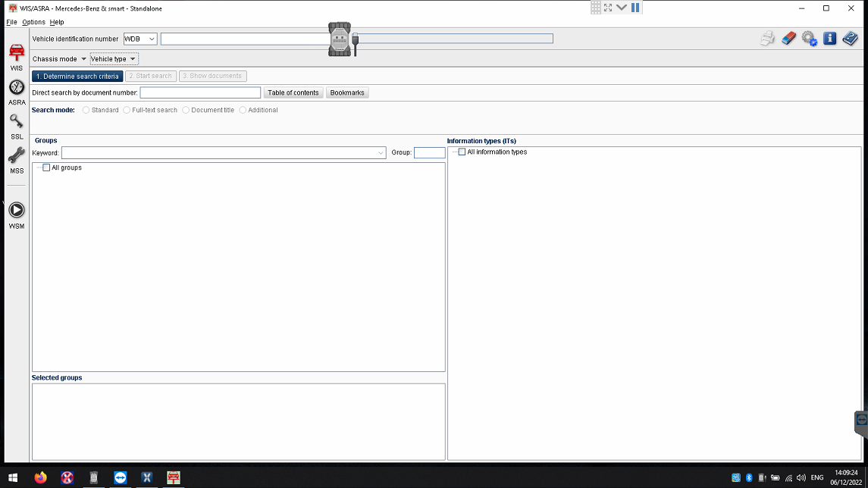Open the Options menu
Viewport: 868px width, 488px height.
33,22
